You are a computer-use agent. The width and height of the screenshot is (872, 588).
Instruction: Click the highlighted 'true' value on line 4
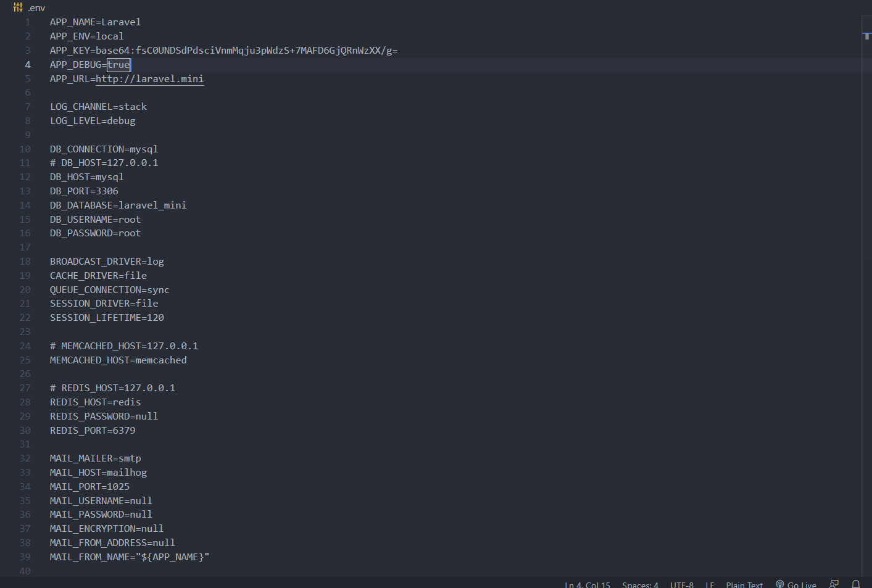pyautogui.click(x=118, y=65)
